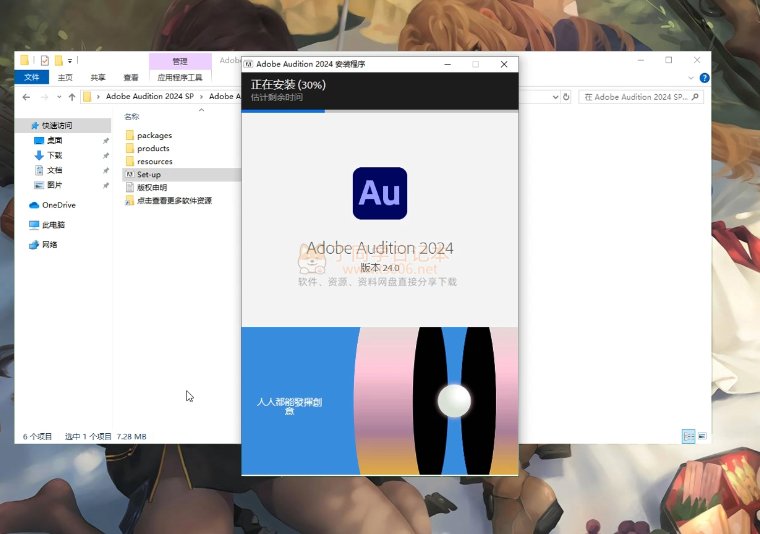This screenshot has height=534, width=760.
Task: Close the Adobe Audition installer window
Action: [504, 64]
